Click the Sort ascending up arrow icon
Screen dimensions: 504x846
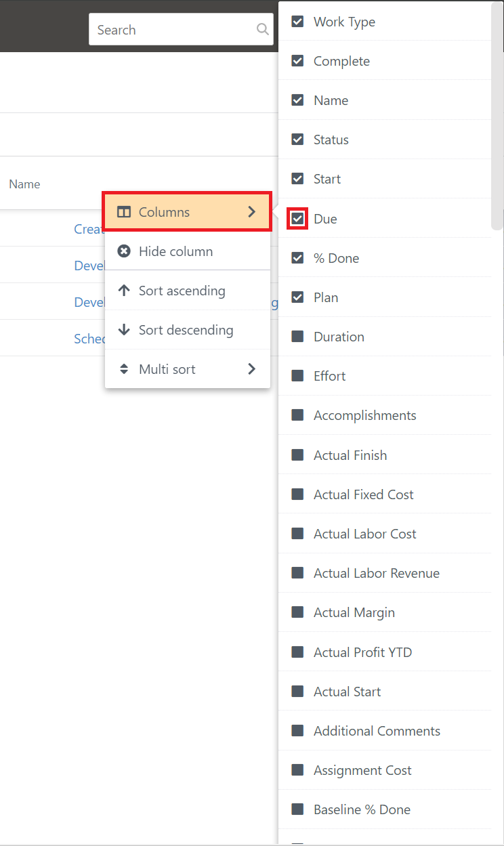click(x=124, y=291)
